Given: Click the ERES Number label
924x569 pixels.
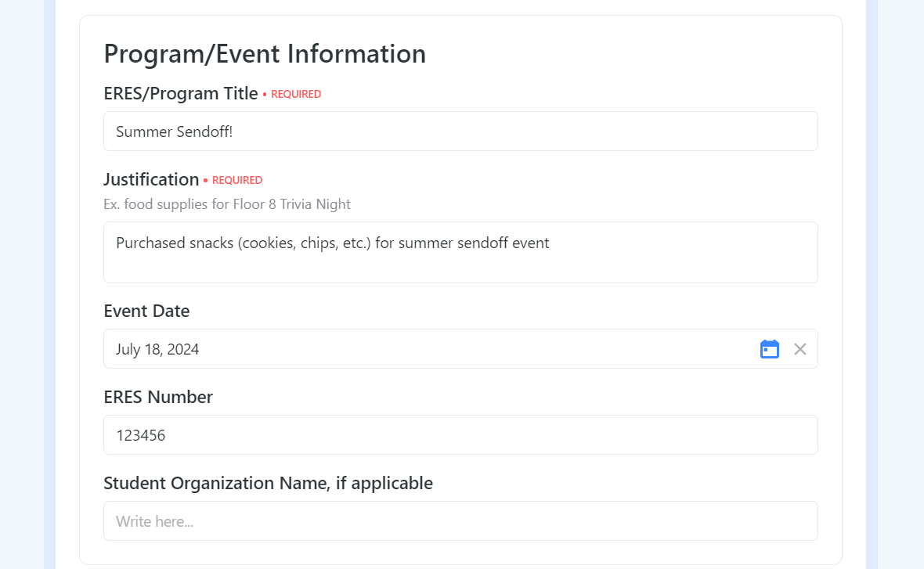Looking at the screenshot, I should (x=158, y=397).
